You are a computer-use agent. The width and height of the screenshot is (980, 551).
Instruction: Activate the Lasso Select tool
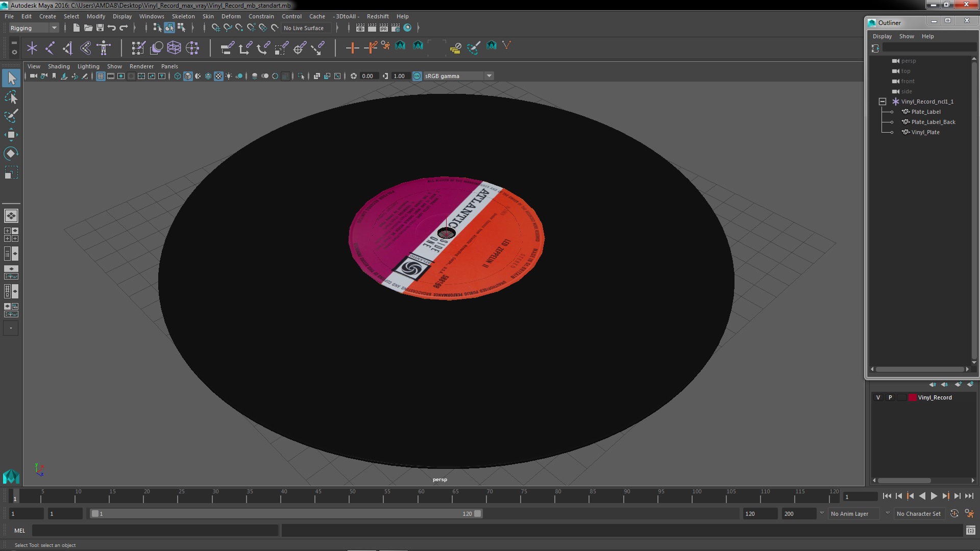pyautogui.click(x=11, y=97)
